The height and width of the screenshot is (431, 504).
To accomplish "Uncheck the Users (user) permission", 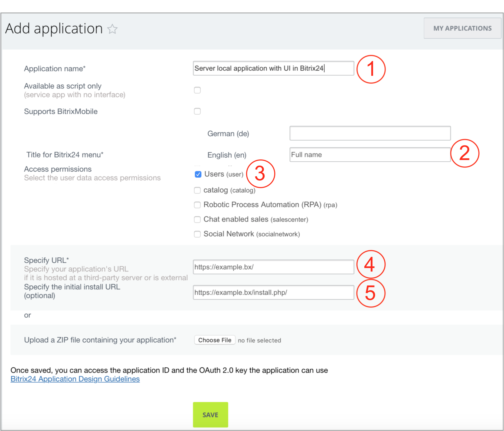I will click(198, 174).
